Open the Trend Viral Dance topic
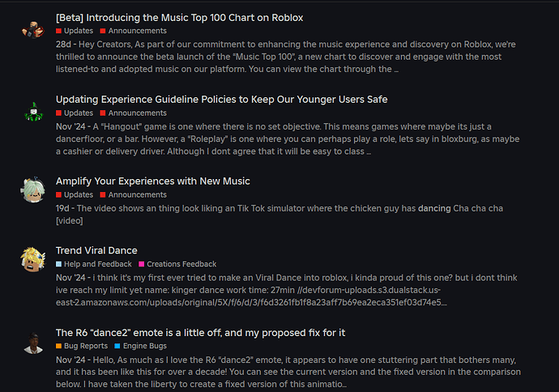559x392 pixels. (96, 250)
